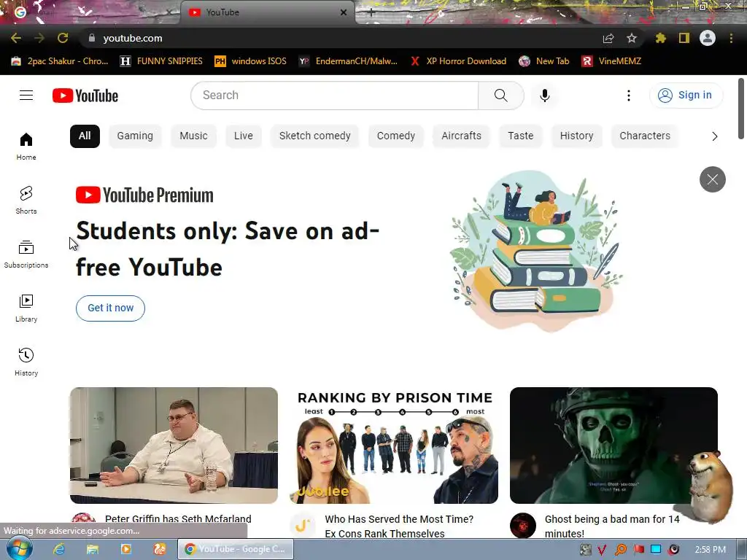Viewport: 747px width, 560px height.
Task: Open a new browser tab
Action: (x=371, y=12)
